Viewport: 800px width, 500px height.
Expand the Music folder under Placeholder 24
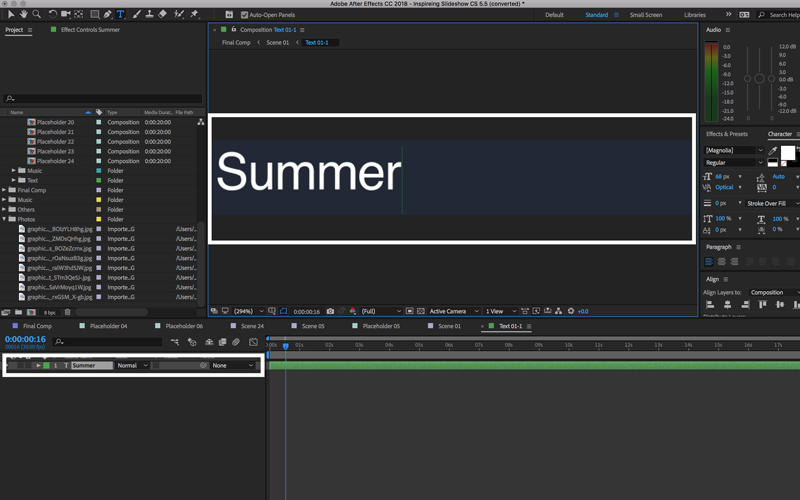[14, 171]
